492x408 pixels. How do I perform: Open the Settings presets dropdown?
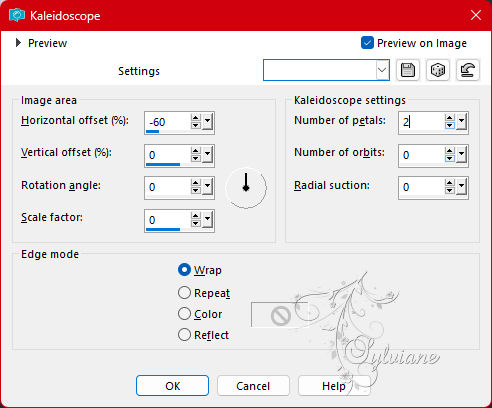click(382, 70)
